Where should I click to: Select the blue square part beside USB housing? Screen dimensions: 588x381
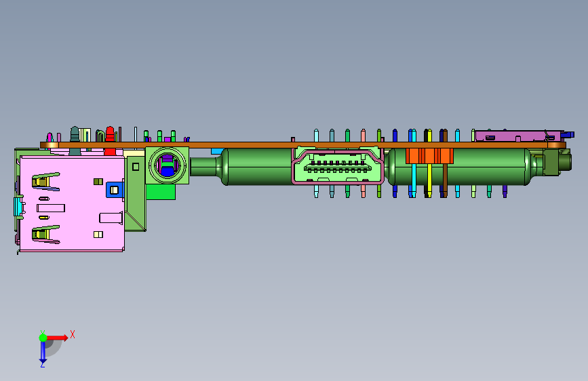(x=115, y=190)
